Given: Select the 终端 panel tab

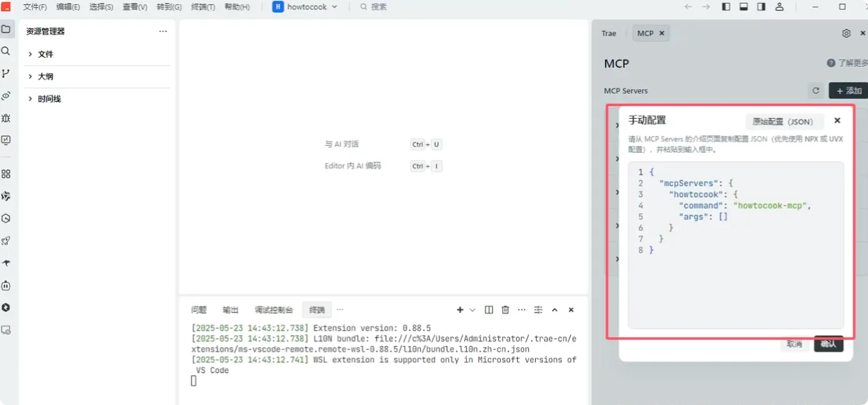Looking at the screenshot, I should 317,310.
